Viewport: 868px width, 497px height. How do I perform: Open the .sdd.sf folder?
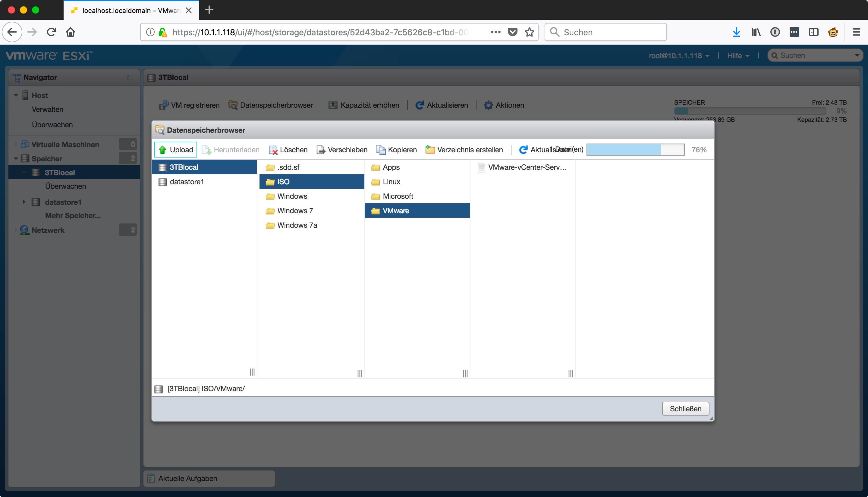point(312,167)
